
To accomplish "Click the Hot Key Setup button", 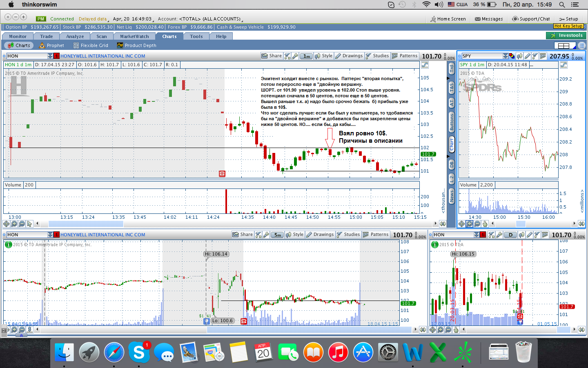I will (x=568, y=26).
